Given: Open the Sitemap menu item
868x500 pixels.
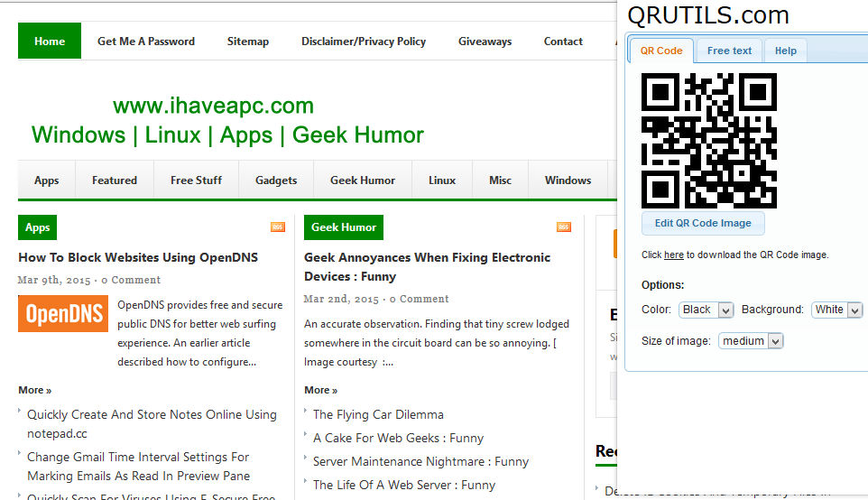Looking at the screenshot, I should 248,41.
